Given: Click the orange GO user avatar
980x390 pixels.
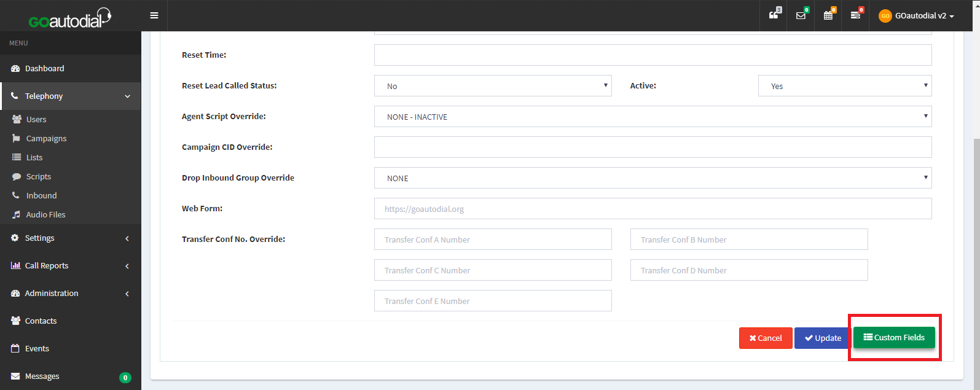Looking at the screenshot, I should click(885, 16).
